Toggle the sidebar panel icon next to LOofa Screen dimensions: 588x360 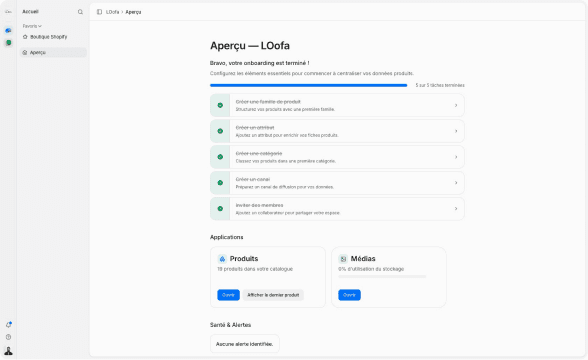tap(99, 12)
